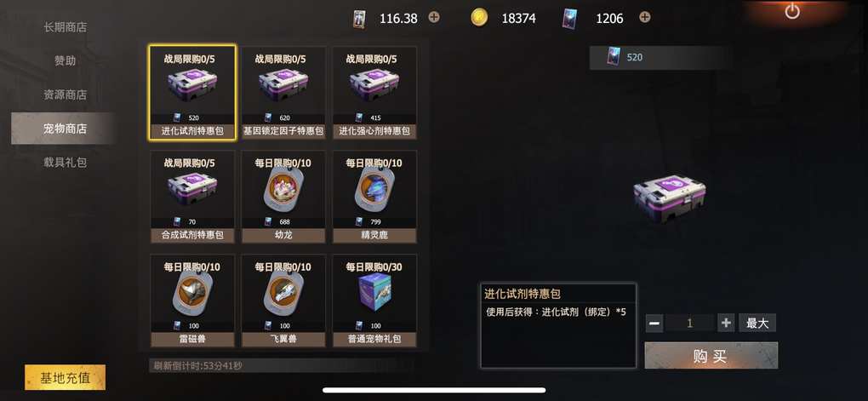Image resolution: width=868 pixels, height=401 pixels.
Task: Switch to the 资源商店 tab
Action: (66, 95)
